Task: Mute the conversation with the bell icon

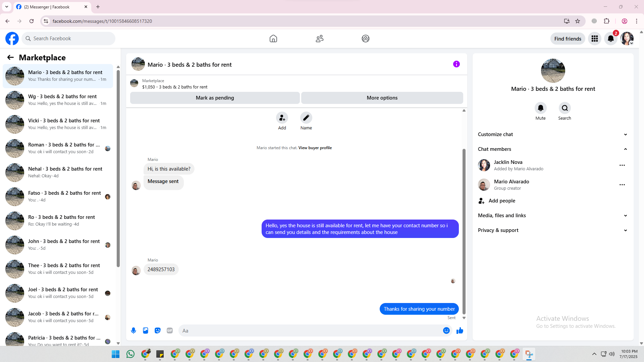Action: pos(541,108)
